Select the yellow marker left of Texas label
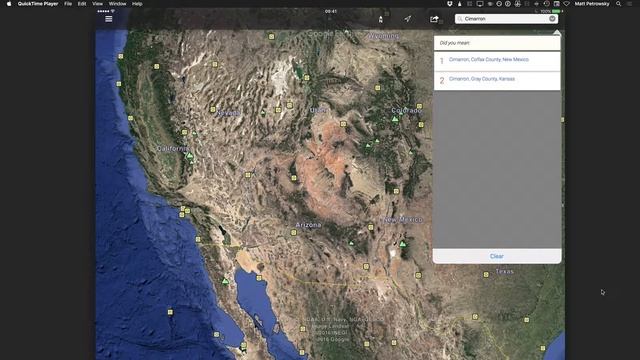The image size is (640, 360). [486, 275]
